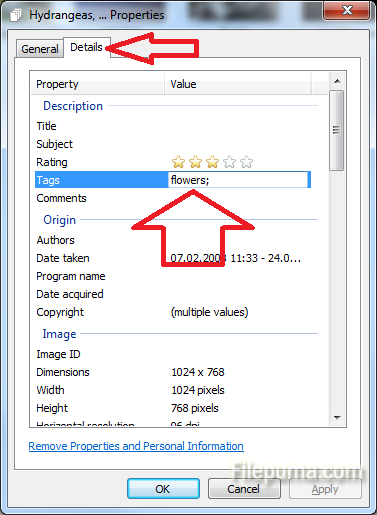377x515 pixels.
Task: Click the Description group heading
Action: pyautogui.click(x=73, y=106)
